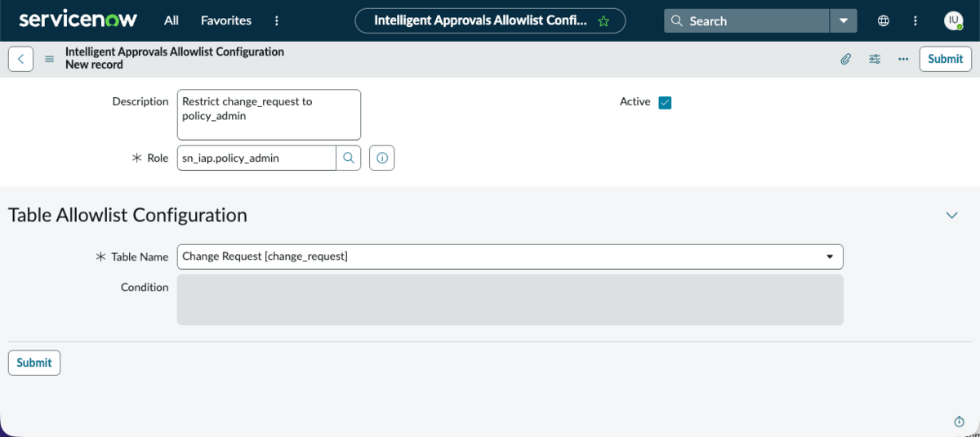The image size is (980, 437).
Task: Open the Favorites menu
Action: click(226, 20)
